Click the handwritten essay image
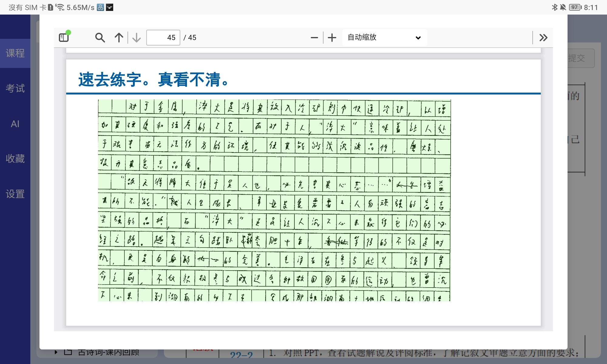Viewport: 607px width, 364px height. 274,200
